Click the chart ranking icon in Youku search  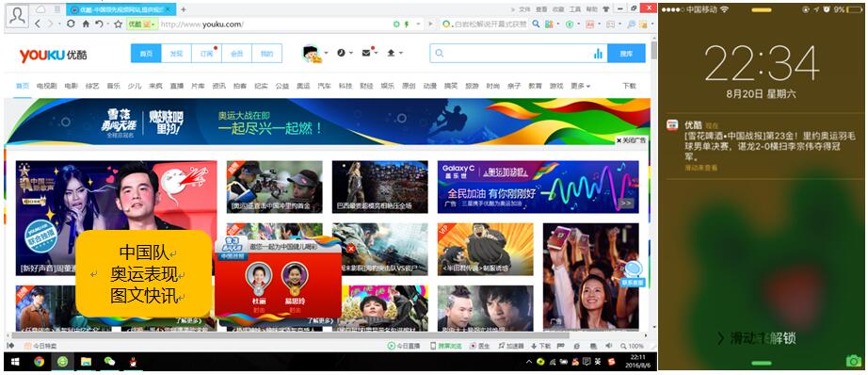click(x=598, y=53)
